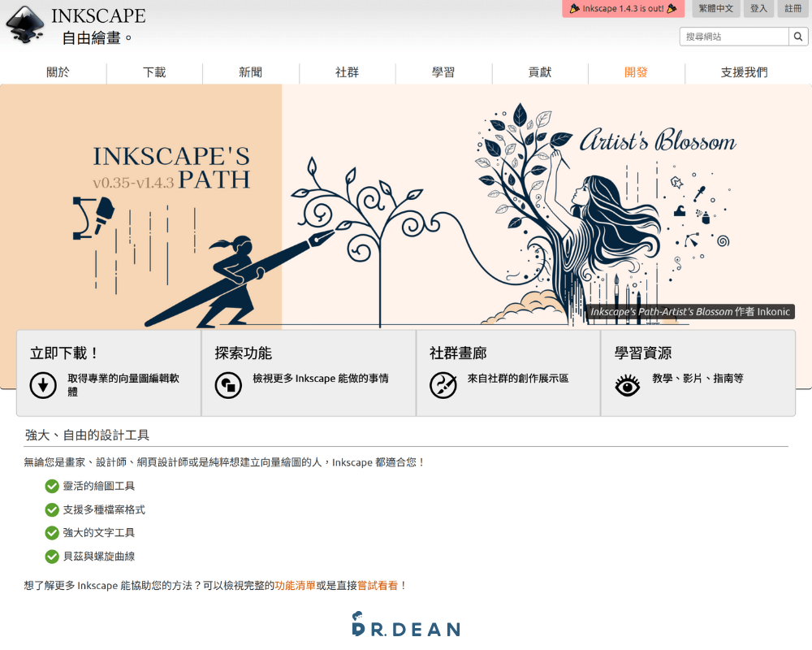Image resolution: width=812 pixels, height=650 pixels.
Task: Open the 下載 menu
Action: (154, 72)
